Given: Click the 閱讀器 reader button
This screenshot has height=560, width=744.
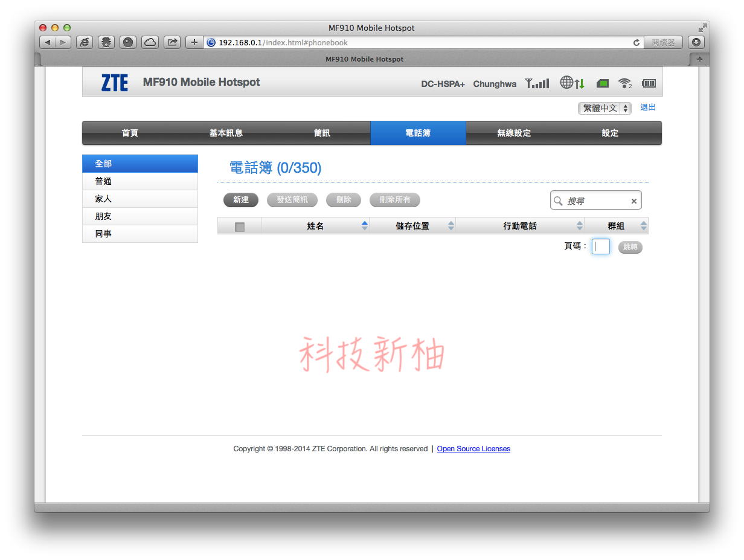Looking at the screenshot, I should coord(664,42).
